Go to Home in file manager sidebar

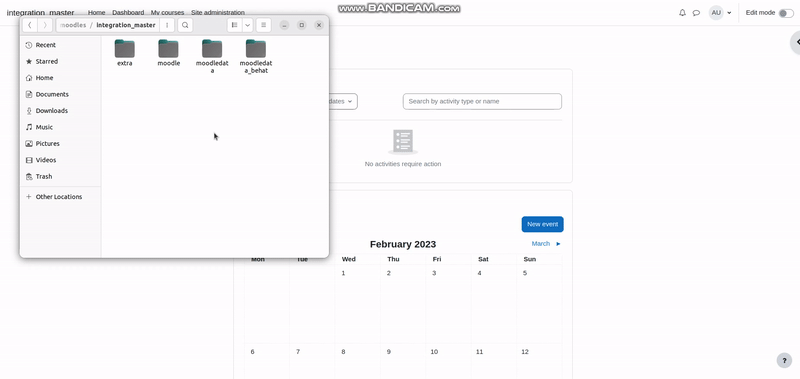[x=60, y=78]
